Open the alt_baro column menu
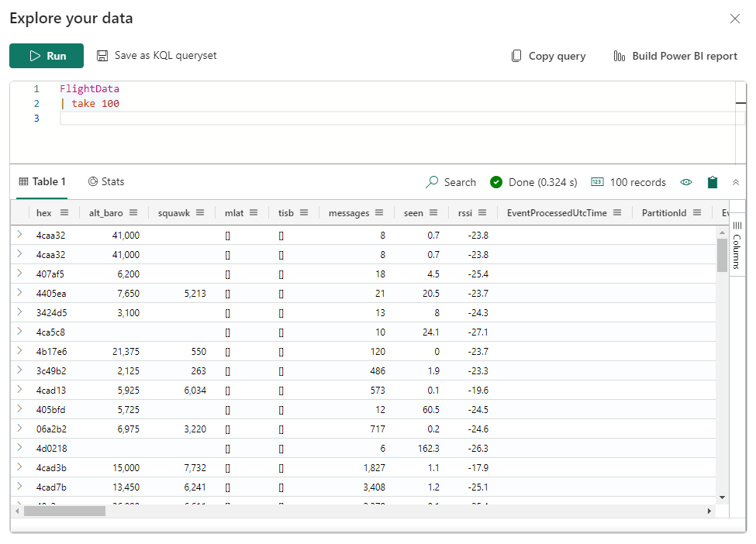756x544 pixels. coord(133,212)
